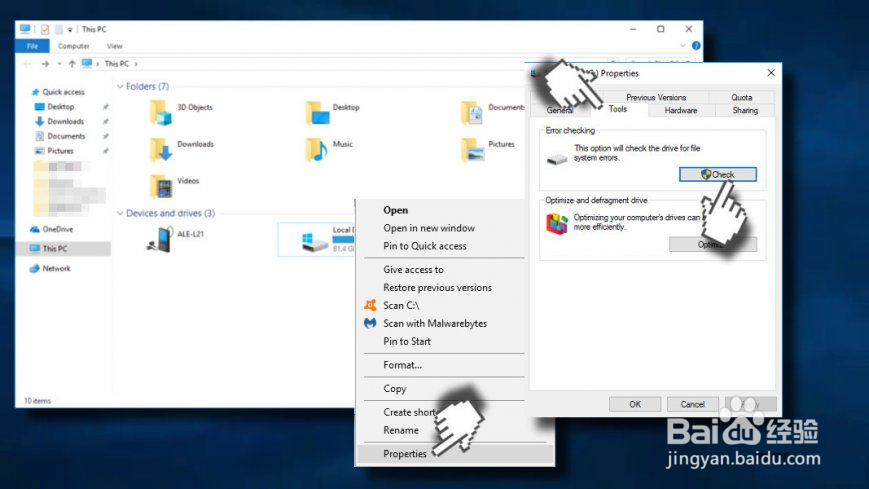Click the Malwarebytes icon in context menu
869x489 pixels.
coord(370,323)
